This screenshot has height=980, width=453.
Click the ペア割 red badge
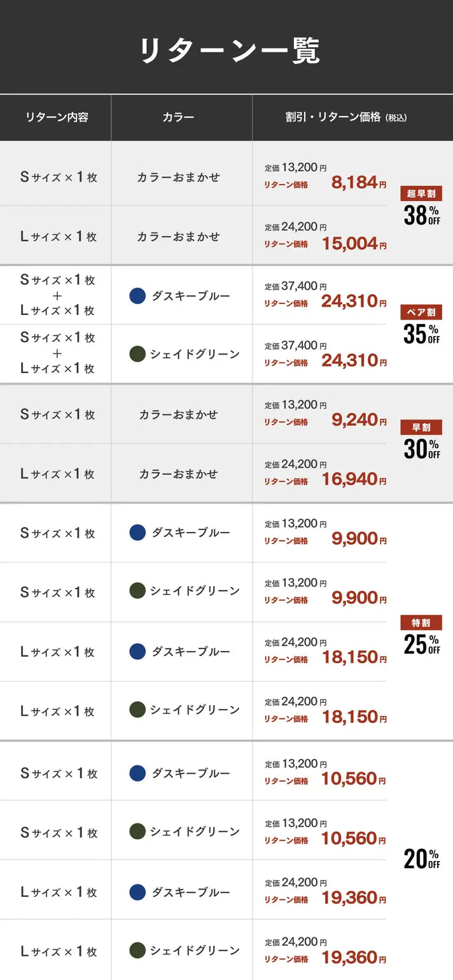(x=421, y=312)
